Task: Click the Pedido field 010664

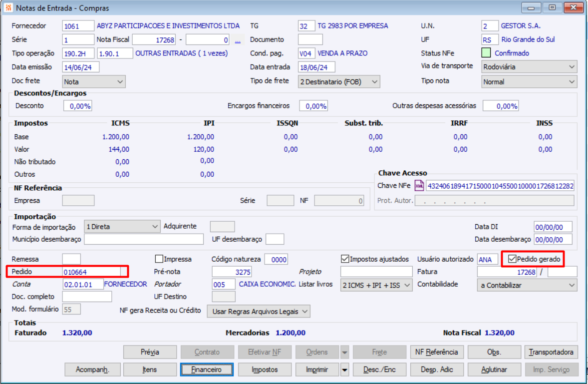Action: point(91,272)
